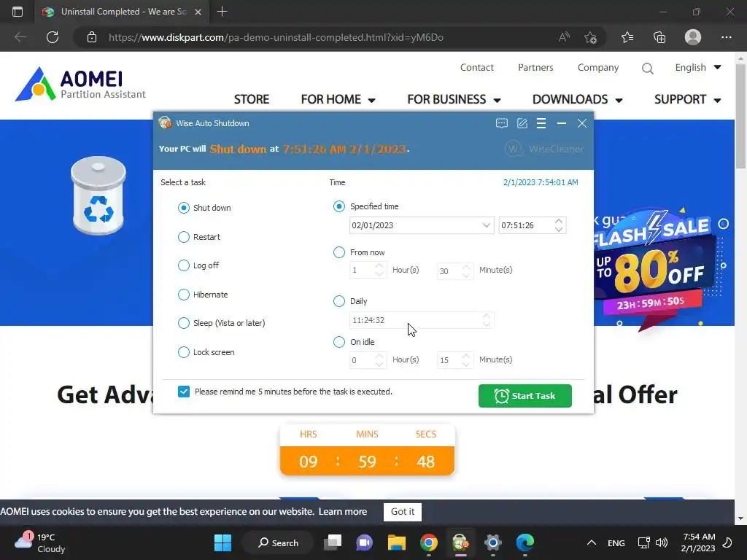Select the Sleep (Vista or later) option
This screenshot has width=747, height=560.
[183, 323]
